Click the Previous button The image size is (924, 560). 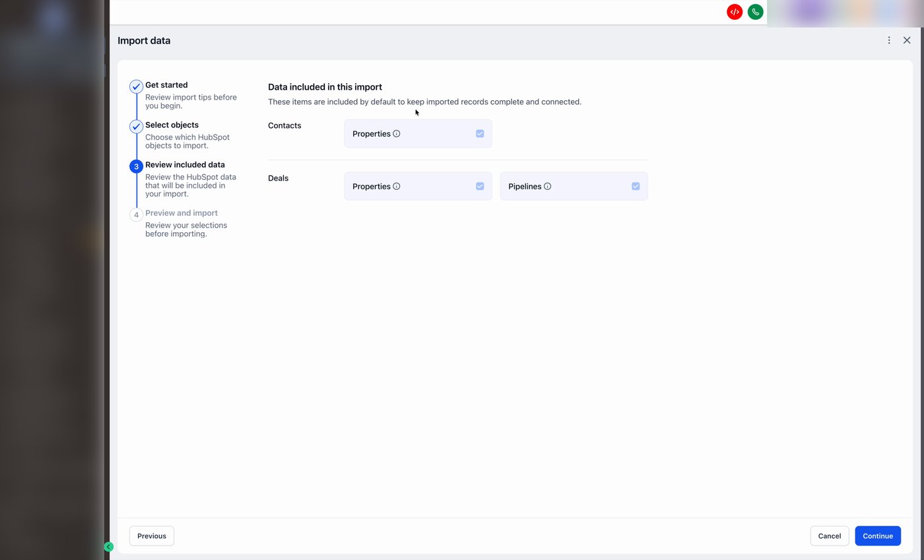(151, 536)
